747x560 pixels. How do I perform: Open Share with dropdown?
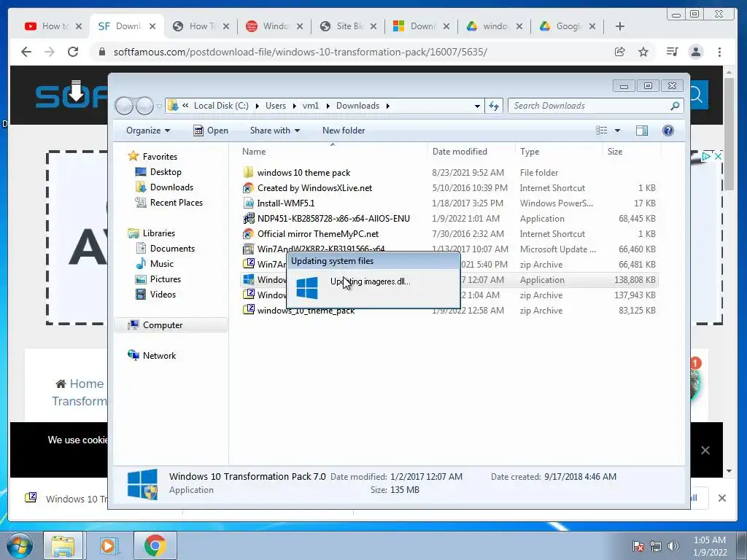[275, 131]
